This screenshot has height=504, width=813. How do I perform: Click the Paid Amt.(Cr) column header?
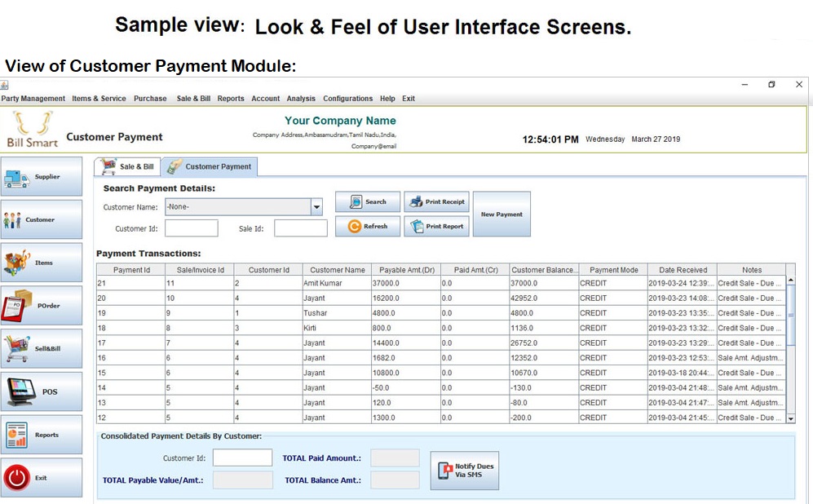point(475,270)
